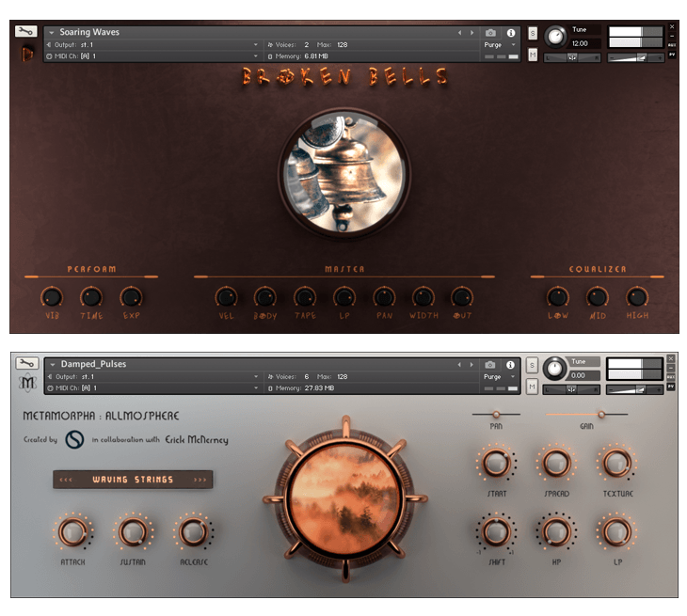
Task: Click the SHIFT knob in Metamorpha
Action: 496,531
